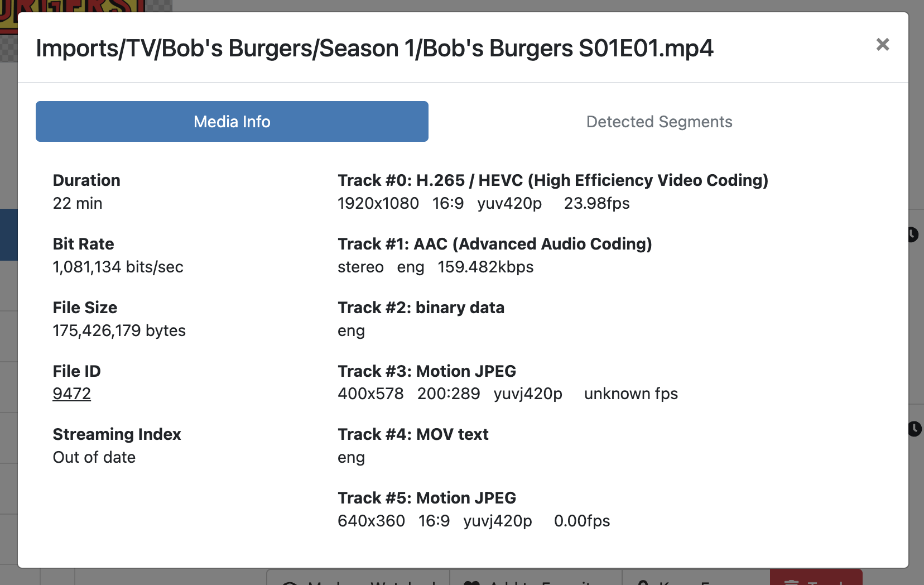Click the Out of date streaming index status
This screenshot has width=924, height=585.
tap(94, 458)
